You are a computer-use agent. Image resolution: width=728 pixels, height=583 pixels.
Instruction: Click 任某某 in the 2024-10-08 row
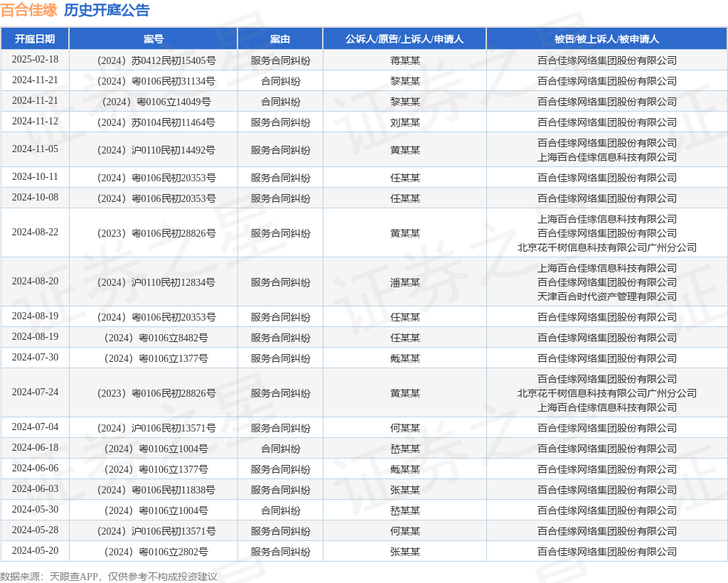[405, 198]
